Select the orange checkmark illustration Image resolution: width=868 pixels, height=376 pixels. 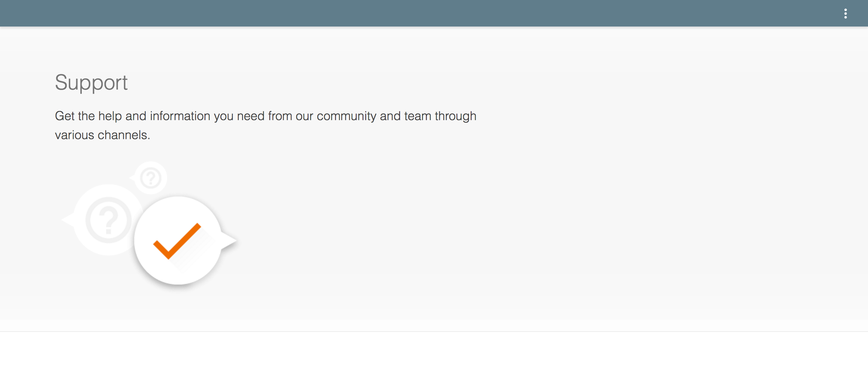point(176,241)
